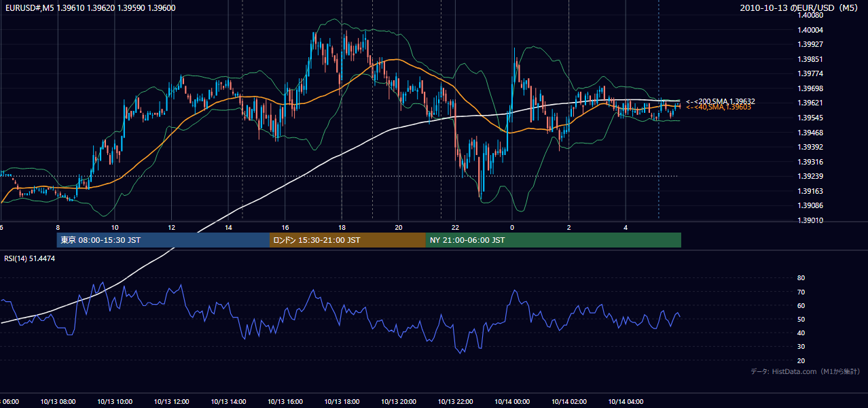
Task: Click hour label 16 under the price chart
Action: click(x=285, y=227)
